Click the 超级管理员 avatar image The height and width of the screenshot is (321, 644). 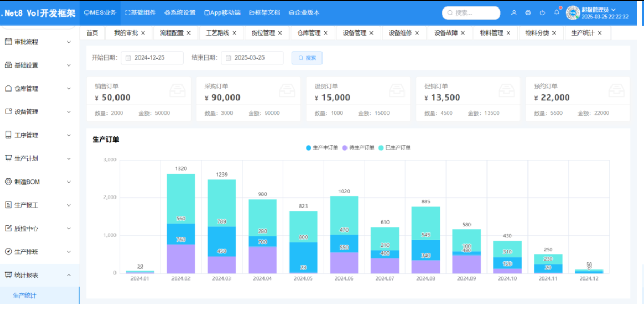573,13
